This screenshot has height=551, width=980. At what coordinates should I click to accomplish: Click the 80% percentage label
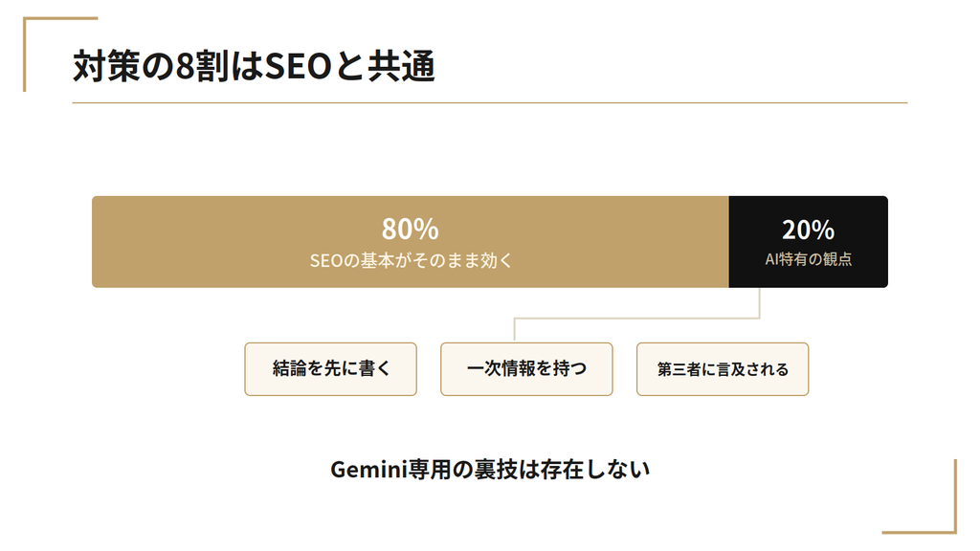[x=410, y=230]
